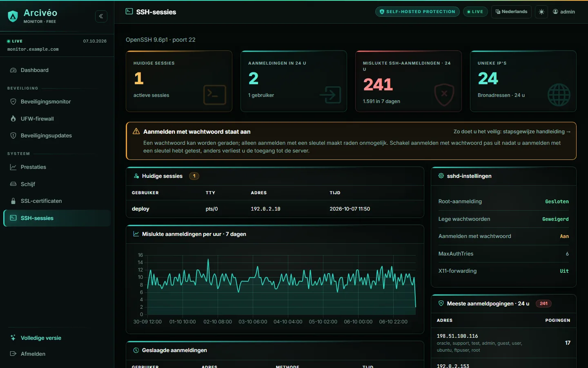
Task: Click the spike peak in failed logins chart
Action: click(208, 259)
